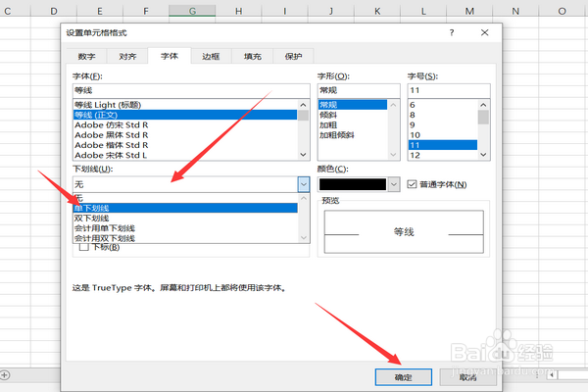The image size is (588, 392).
Task: Select 单下划线 in underline list
Action: (x=185, y=208)
